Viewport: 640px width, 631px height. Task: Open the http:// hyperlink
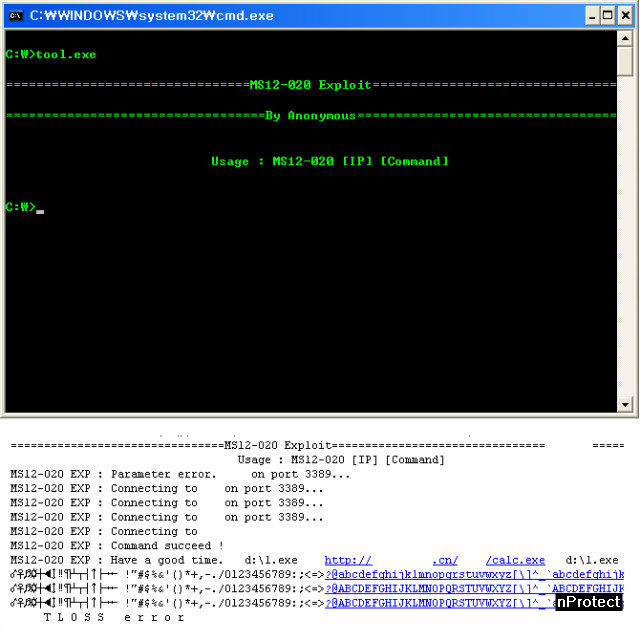tap(348, 561)
